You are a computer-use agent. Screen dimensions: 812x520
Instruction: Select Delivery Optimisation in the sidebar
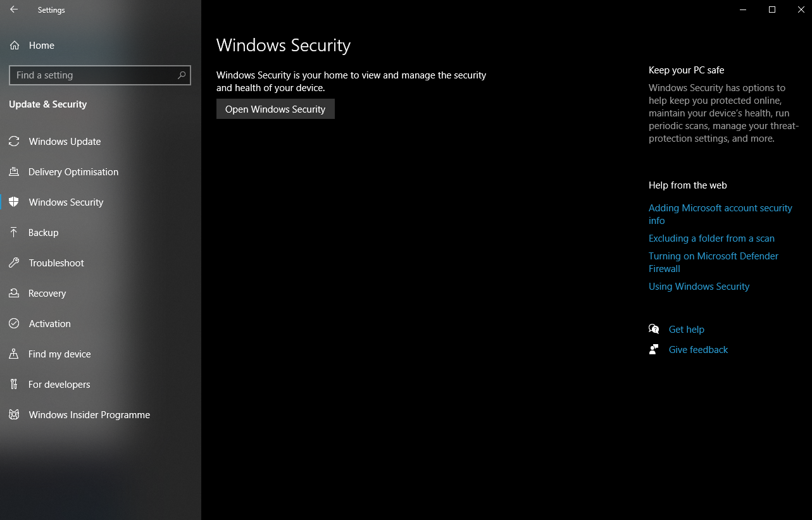coord(73,172)
